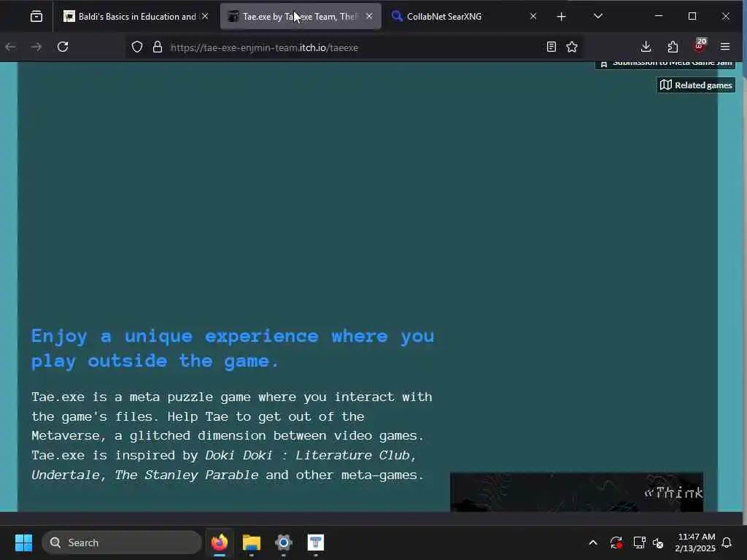The width and height of the screenshot is (747, 560).
Task: Click Submission to Meta Game Jam link
Action: point(665,65)
